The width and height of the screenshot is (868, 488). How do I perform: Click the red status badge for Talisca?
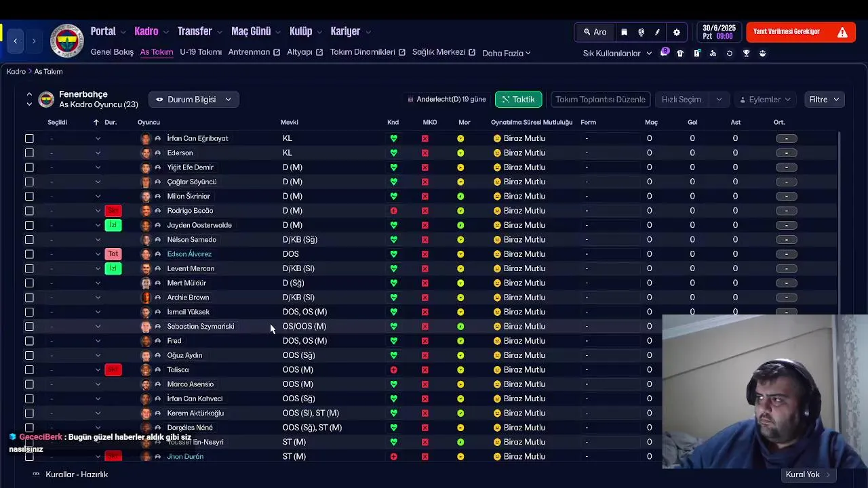pyautogui.click(x=113, y=369)
